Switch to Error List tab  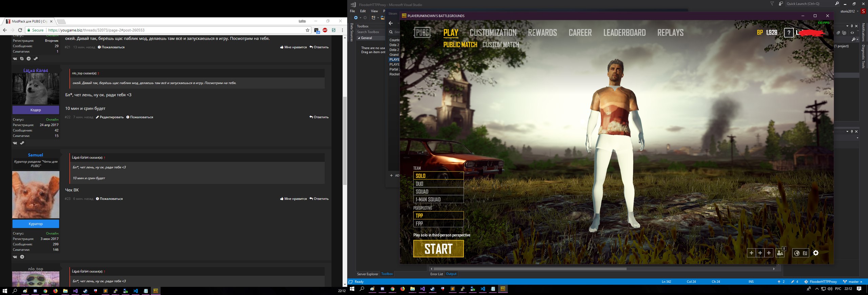[x=436, y=274]
